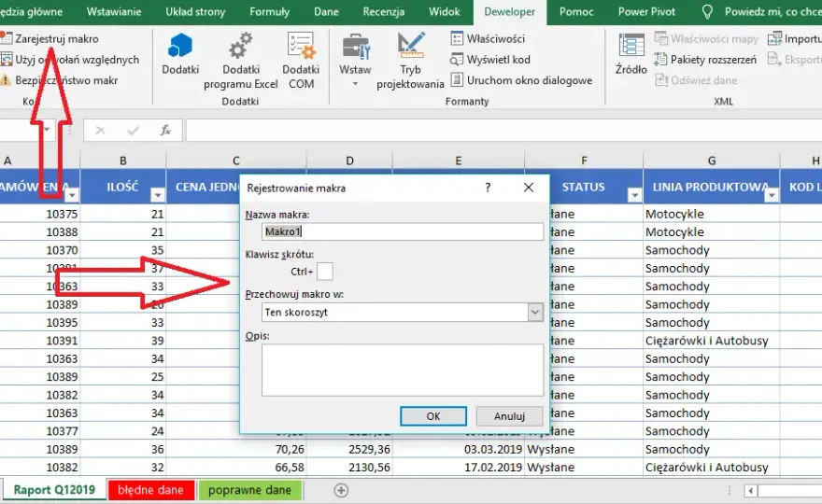
Task: Click the Ctrl+ shortcut key box
Action: pyautogui.click(x=324, y=272)
